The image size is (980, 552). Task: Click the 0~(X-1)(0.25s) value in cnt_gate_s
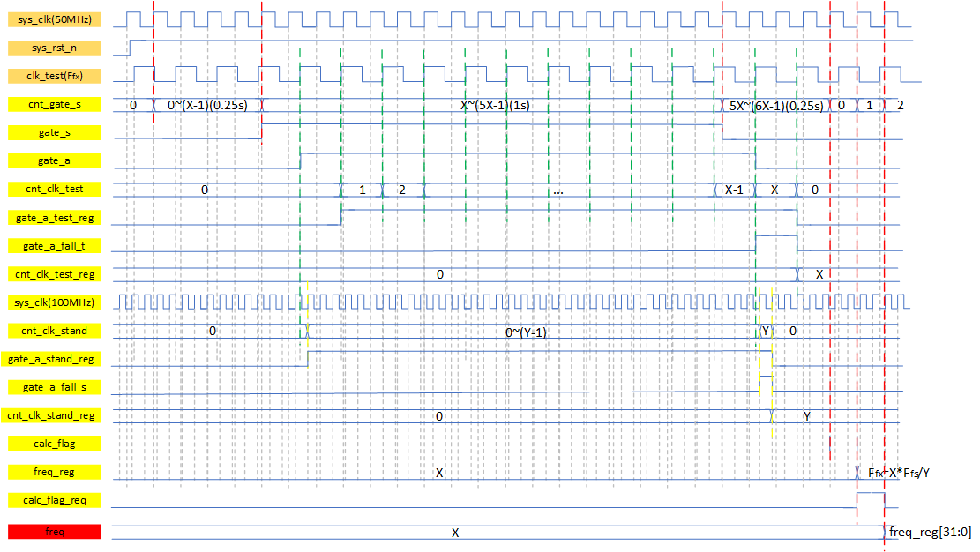pos(207,105)
